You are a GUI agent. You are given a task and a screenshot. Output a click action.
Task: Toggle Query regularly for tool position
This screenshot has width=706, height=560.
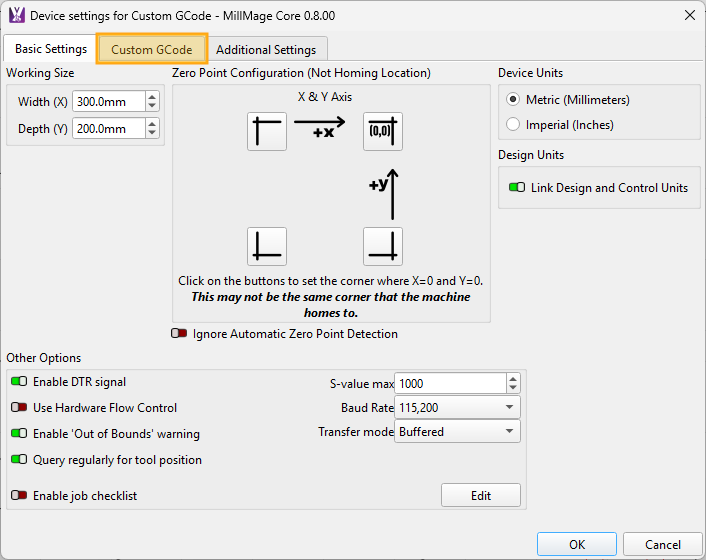click(x=19, y=460)
